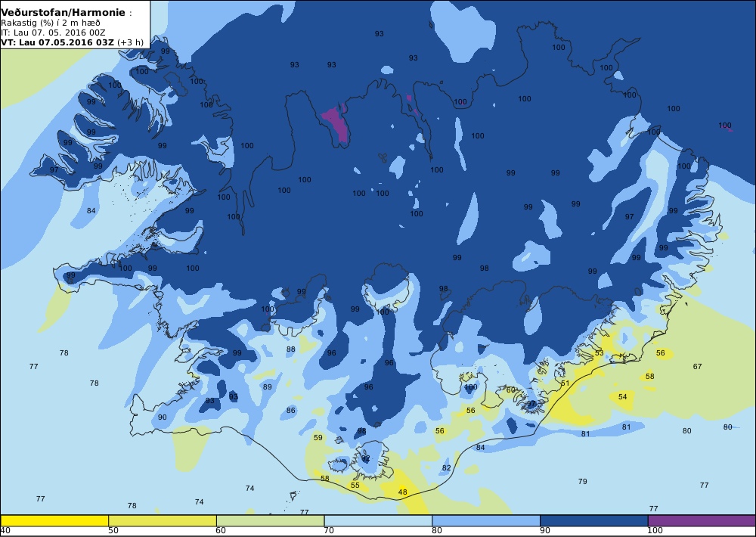Select the humidity value 54

click(623, 396)
